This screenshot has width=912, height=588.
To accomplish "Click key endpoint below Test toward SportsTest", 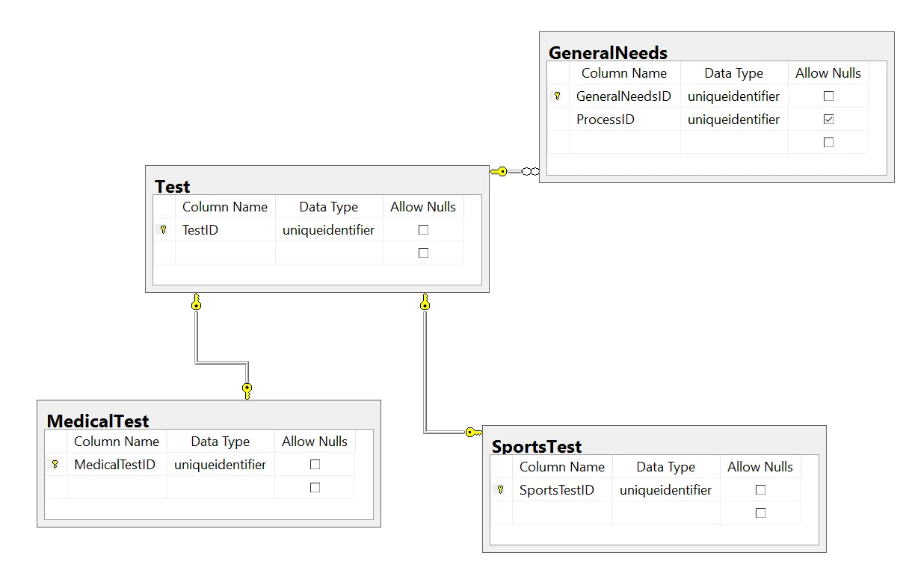I will tap(425, 301).
